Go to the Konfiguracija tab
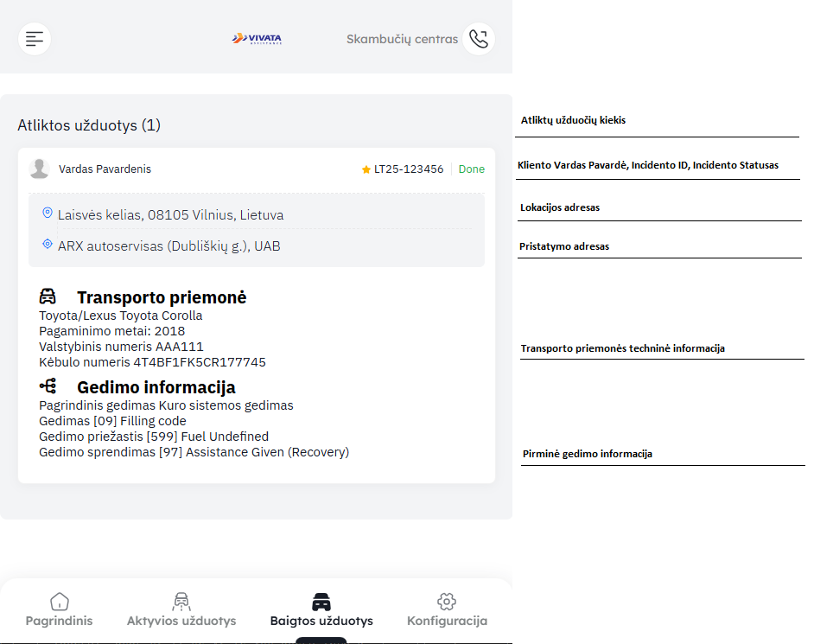The width and height of the screenshot is (833, 644). tap(447, 610)
